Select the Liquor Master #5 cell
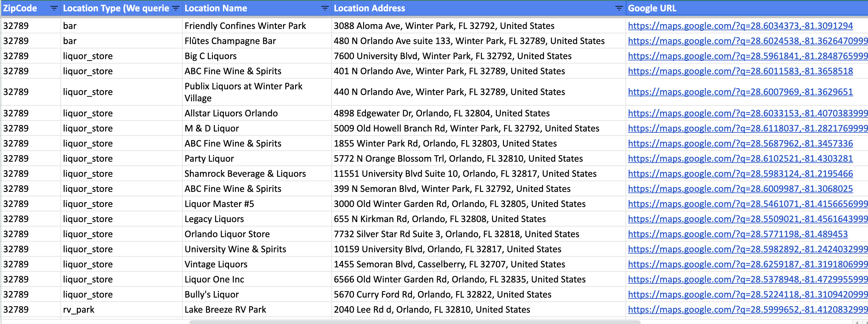 [257, 204]
